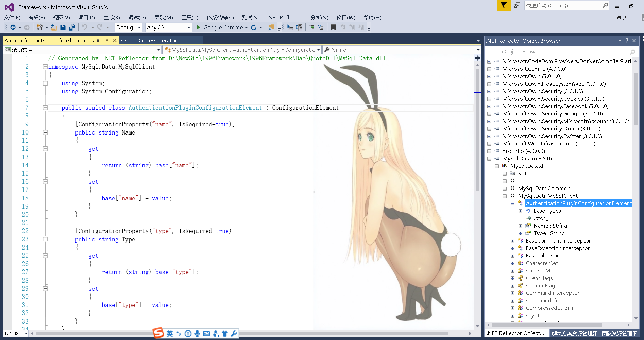Screen dimensions: 644x340
Task: Open the 工具(T) menu
Action: pyautogui.click(x=190, y=18)
